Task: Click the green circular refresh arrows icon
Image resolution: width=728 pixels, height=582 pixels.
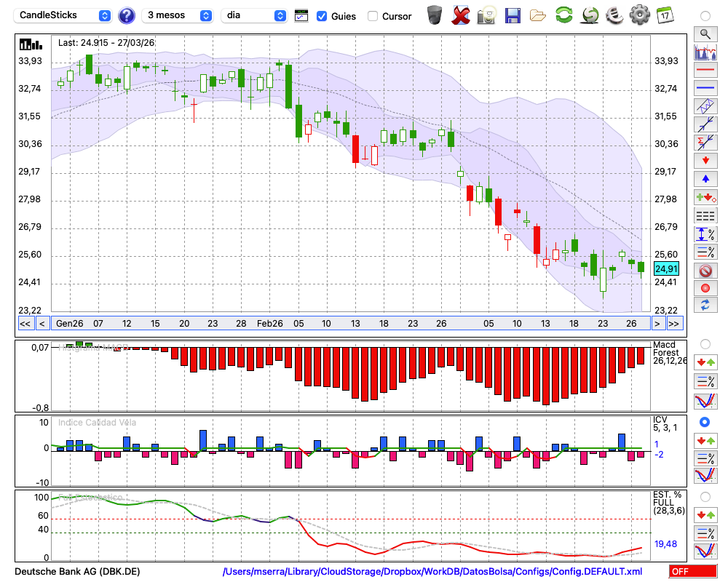Action: [x=563, y=15]
